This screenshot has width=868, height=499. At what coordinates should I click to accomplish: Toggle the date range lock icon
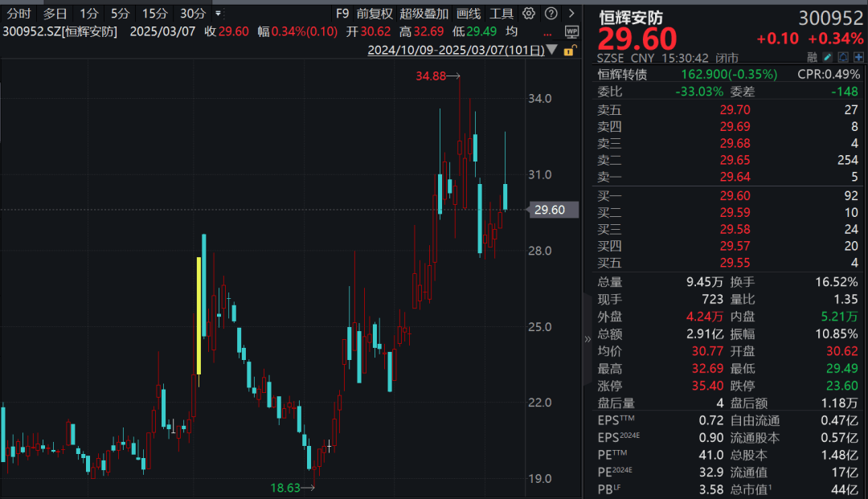569,51
